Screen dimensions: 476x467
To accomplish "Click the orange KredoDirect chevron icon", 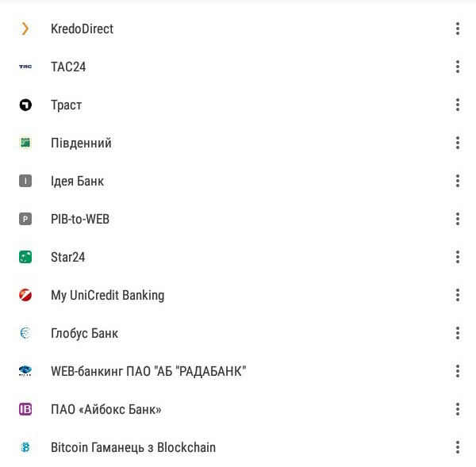I will pyautogui.click(x=25, y=29).
